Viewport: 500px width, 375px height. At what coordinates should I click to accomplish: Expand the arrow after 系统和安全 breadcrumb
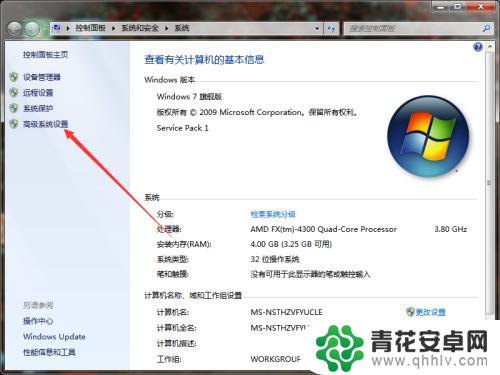point(167,28)
